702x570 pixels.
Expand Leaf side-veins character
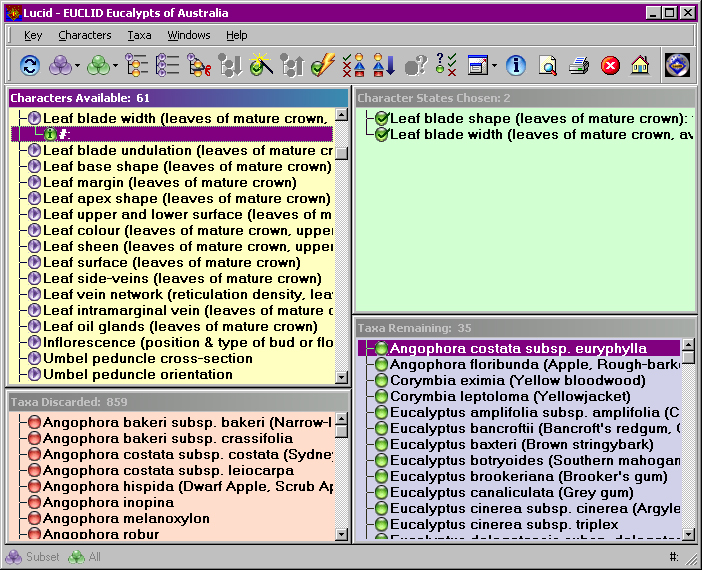click(x=34, y=279)
